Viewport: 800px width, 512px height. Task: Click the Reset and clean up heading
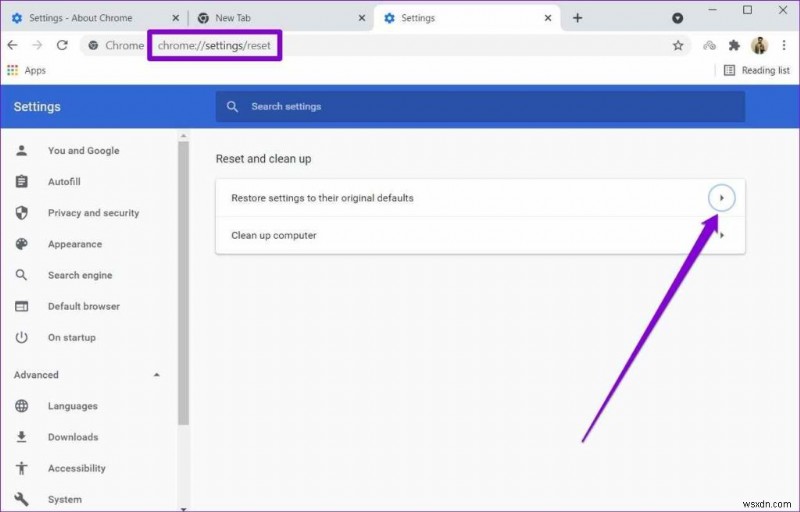click(263, 159)
